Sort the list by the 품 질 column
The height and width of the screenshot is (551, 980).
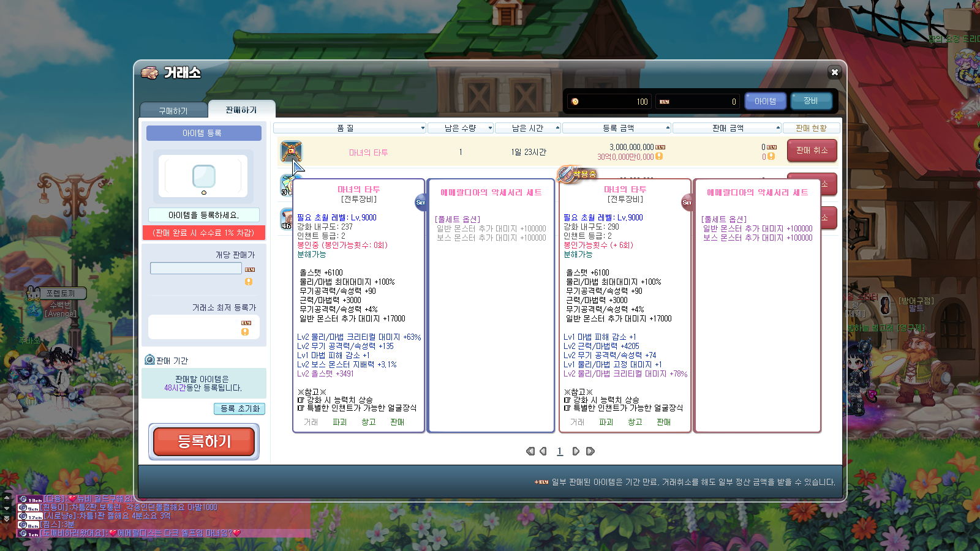[x=350, y=128]
